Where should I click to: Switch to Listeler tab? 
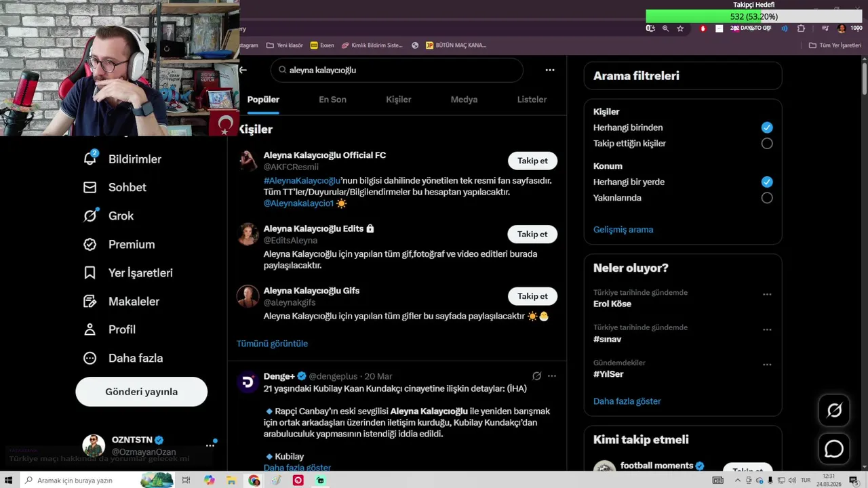click(532, 100)
